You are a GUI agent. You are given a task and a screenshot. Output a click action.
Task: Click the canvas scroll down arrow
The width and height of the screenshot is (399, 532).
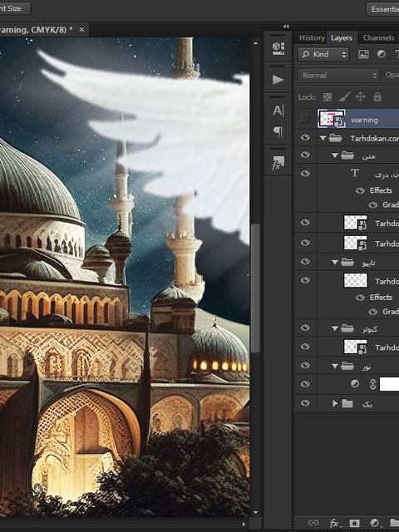point(255,512)
